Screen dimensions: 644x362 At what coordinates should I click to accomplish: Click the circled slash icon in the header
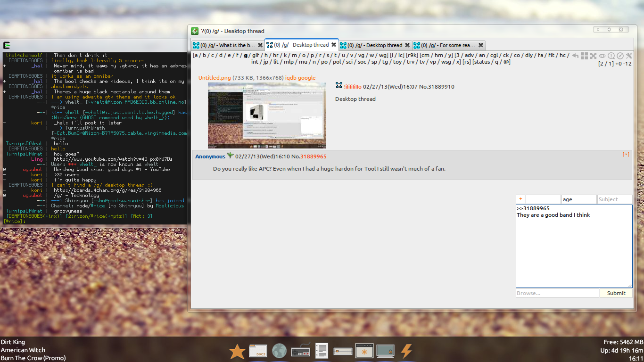620,56
